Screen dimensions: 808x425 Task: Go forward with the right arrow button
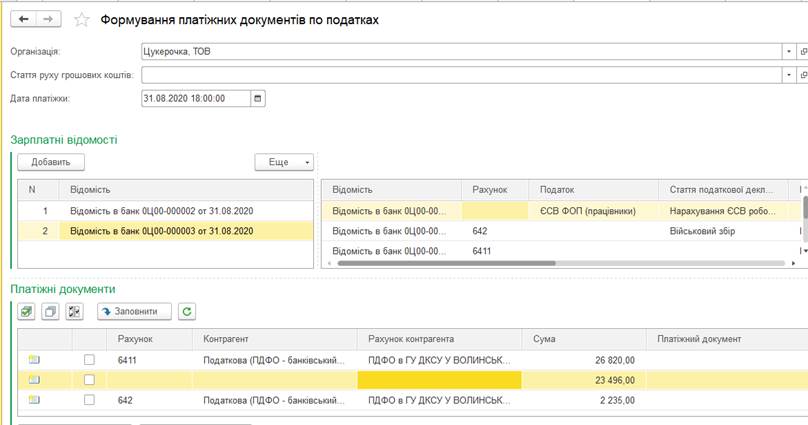point(48,20)
